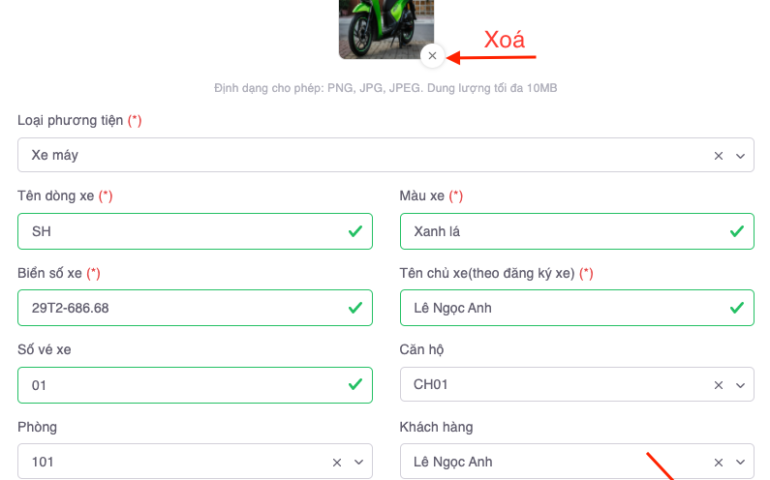The image size is (770, 480).
Task: Click the Tên dòng xe field containing SH
Action: pos(180,231)
